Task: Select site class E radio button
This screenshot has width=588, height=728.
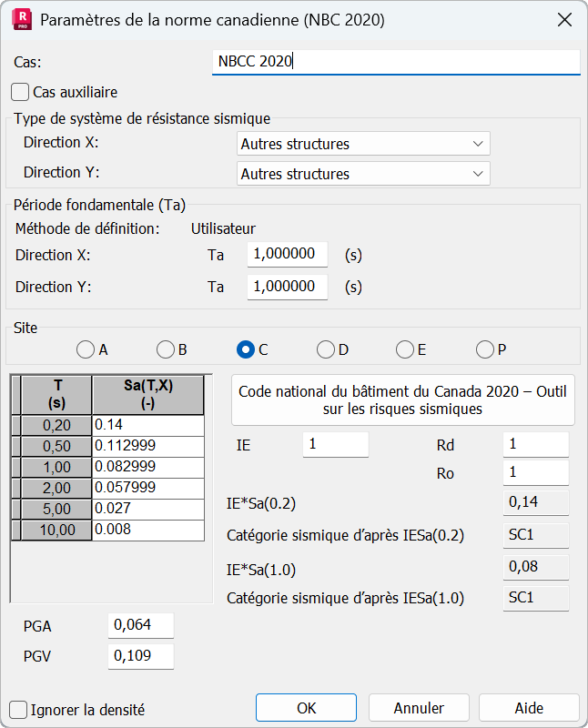Action: tap(405, 349)
